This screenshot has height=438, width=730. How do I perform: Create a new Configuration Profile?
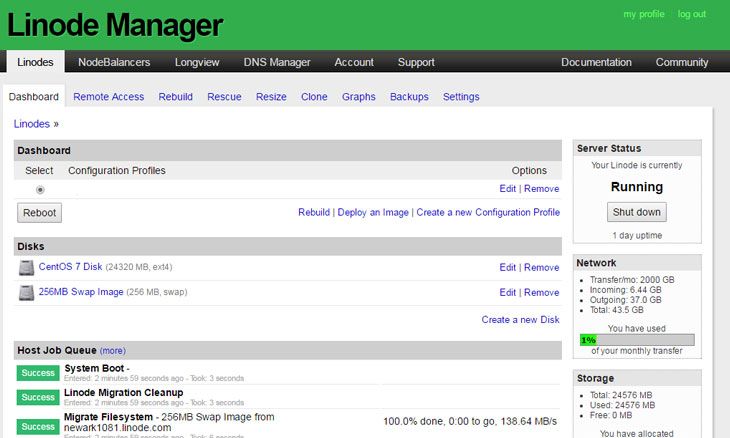tap(488, 212)
